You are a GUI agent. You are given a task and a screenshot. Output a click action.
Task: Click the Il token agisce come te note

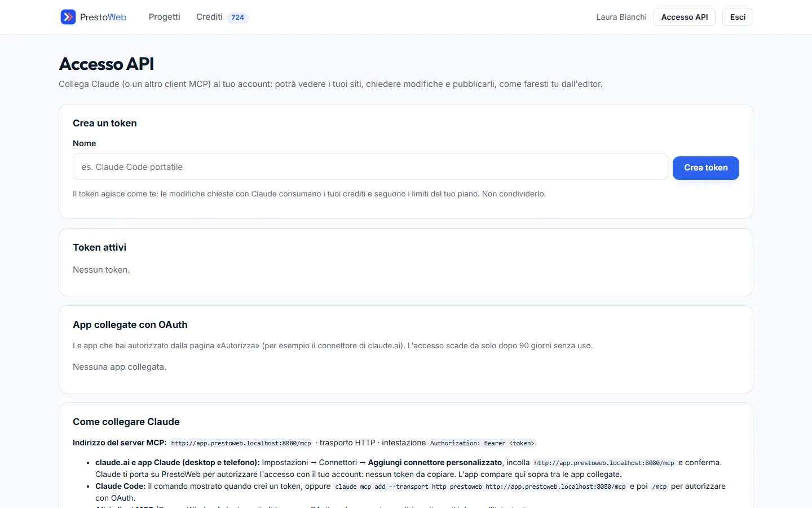(310, 194)
